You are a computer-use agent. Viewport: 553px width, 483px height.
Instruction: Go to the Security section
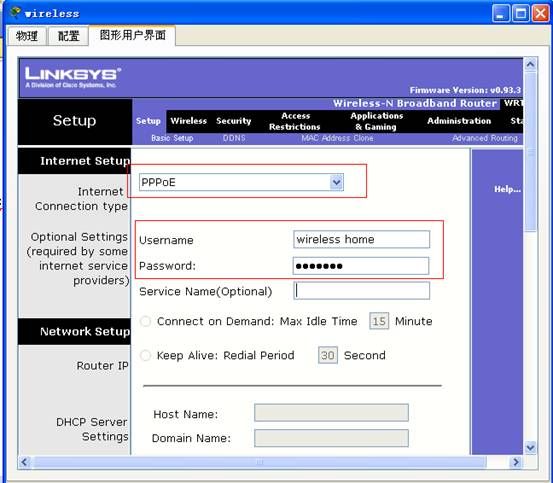click(233, 121)
